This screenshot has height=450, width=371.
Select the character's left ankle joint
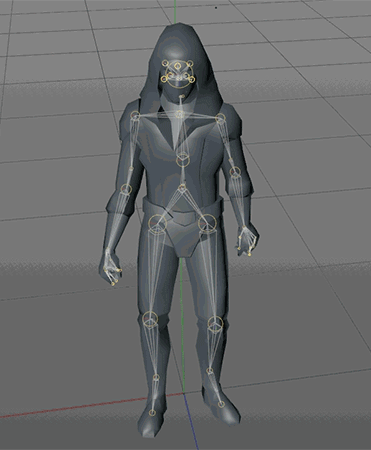pyautogui.click(x=209, y=371)
